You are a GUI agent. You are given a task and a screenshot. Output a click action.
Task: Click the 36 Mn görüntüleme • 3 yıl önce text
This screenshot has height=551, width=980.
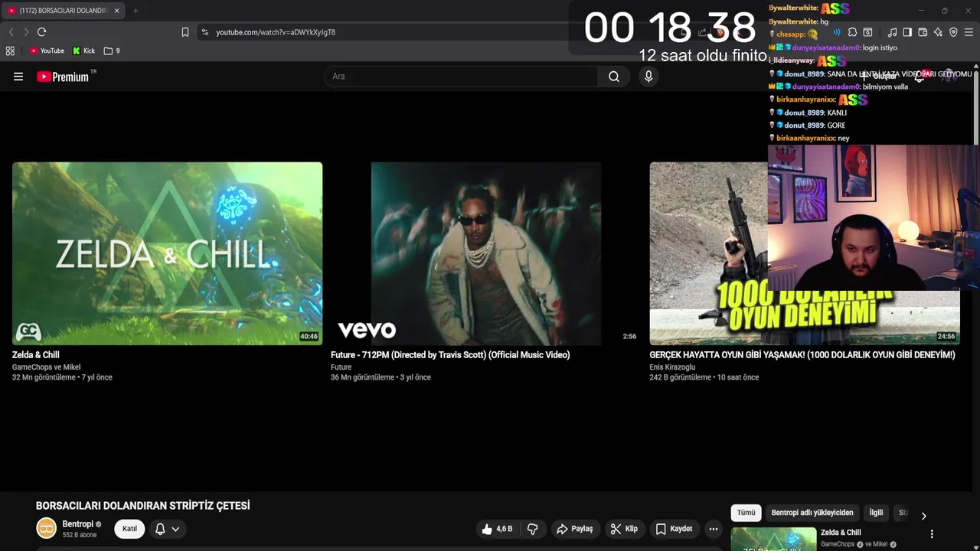tap(381, 377)
